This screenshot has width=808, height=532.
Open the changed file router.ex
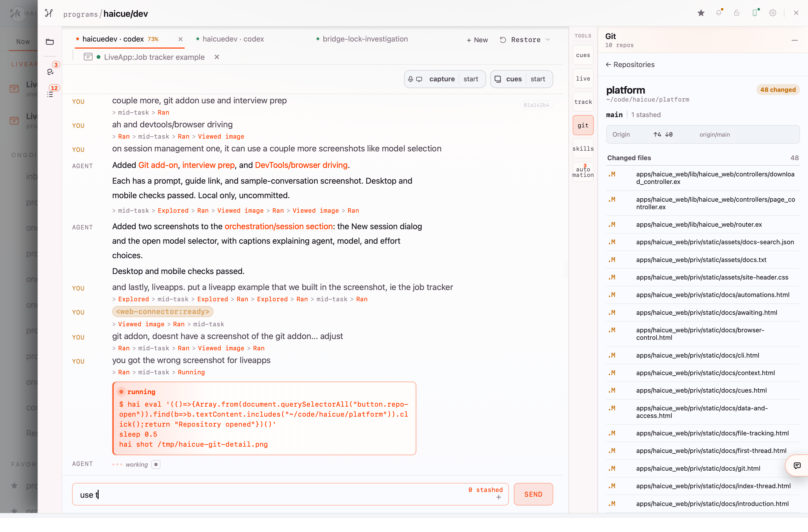(702, 224)
